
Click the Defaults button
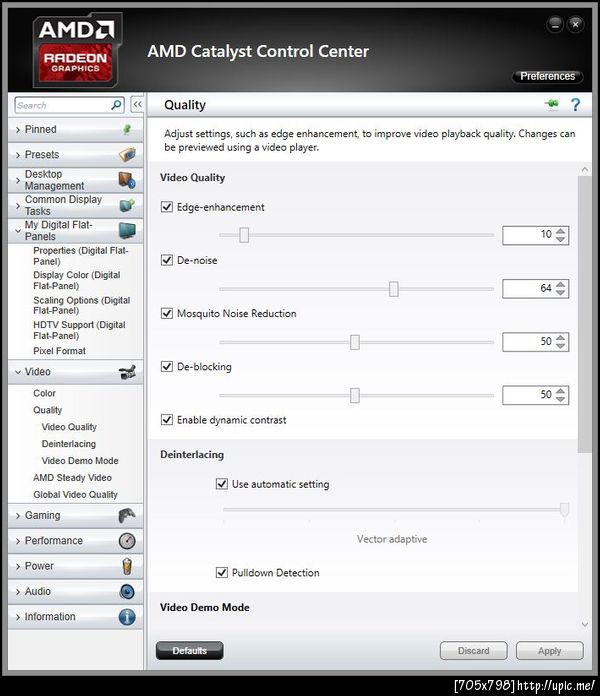[189, 651]
